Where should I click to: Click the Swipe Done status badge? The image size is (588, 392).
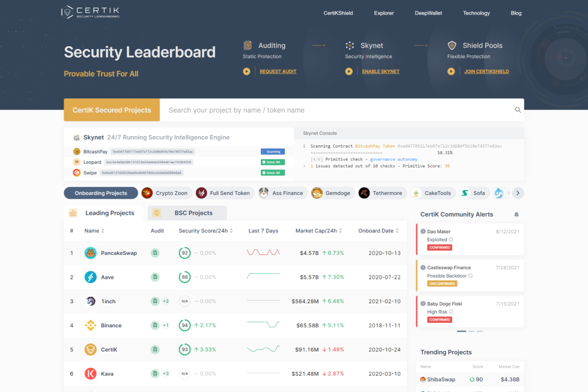pos(273,173)
